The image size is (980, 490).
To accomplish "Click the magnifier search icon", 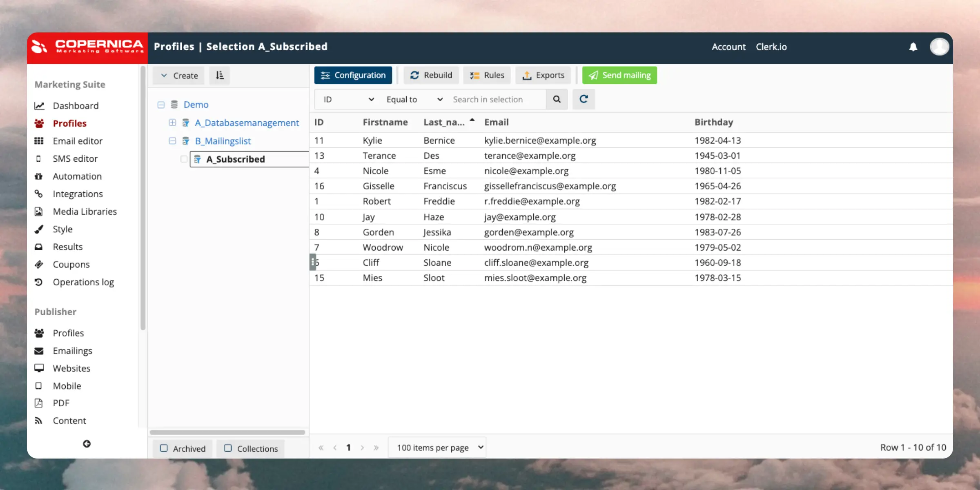I will (x=557, y=99).
